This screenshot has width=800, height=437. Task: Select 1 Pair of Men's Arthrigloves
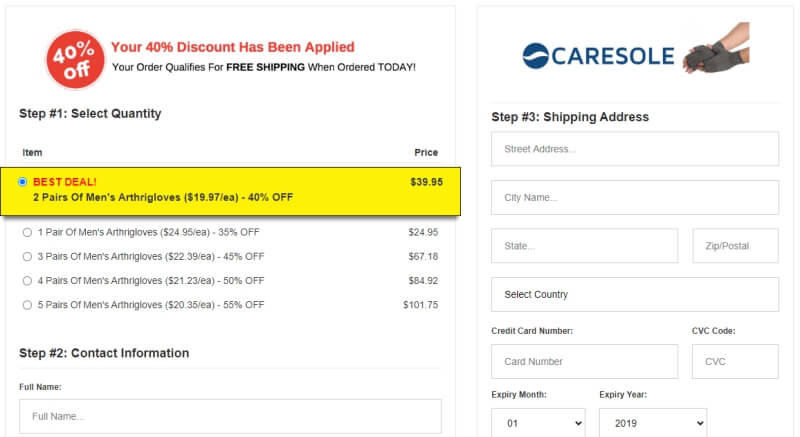click(27, 233)
